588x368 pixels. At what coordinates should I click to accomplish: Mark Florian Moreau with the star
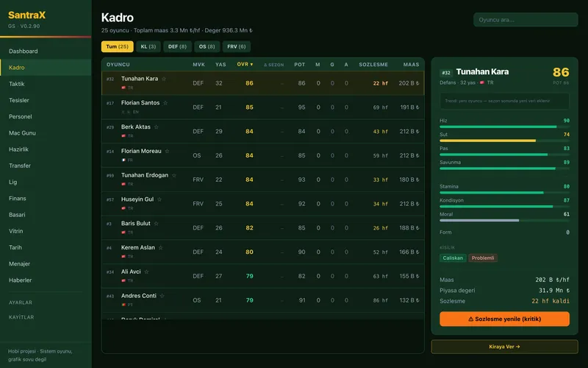(168, 151)
